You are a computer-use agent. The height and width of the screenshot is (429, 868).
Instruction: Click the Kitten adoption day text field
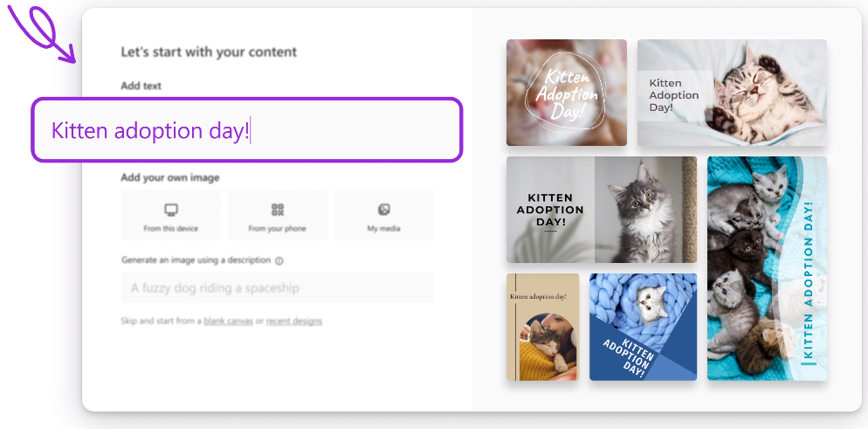[247, 130]
